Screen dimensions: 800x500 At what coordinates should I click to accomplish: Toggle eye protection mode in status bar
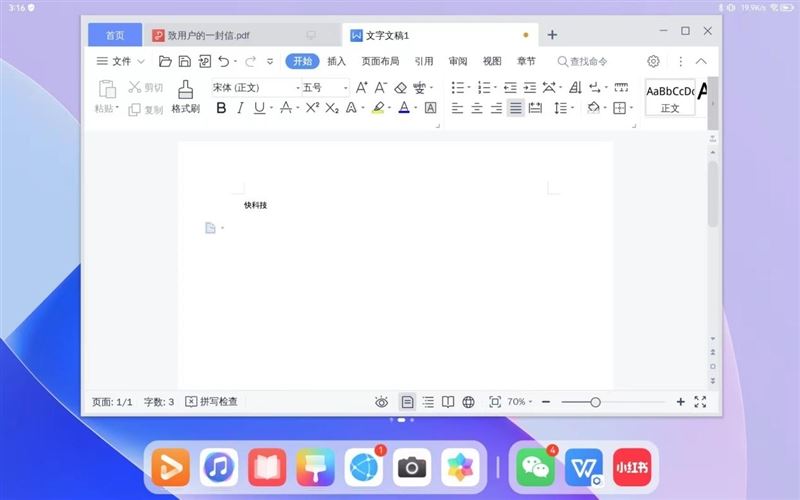[x=381, y=402]
